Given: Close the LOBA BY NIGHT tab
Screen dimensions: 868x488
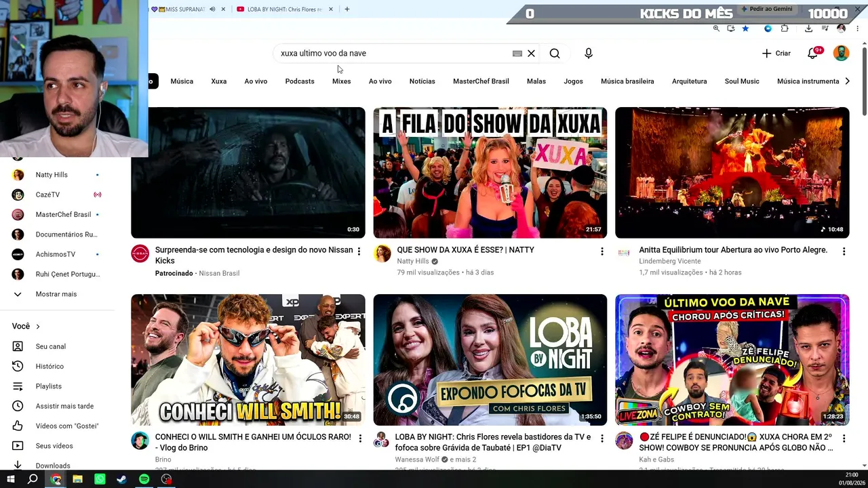Looking at the screenshot, I should pyautogui.click(x=331, y=9).
